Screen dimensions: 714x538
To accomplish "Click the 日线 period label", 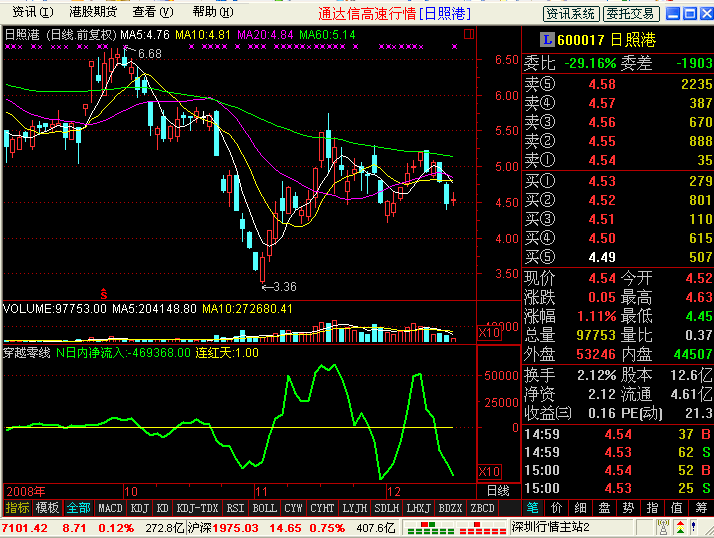I will 498,491.
